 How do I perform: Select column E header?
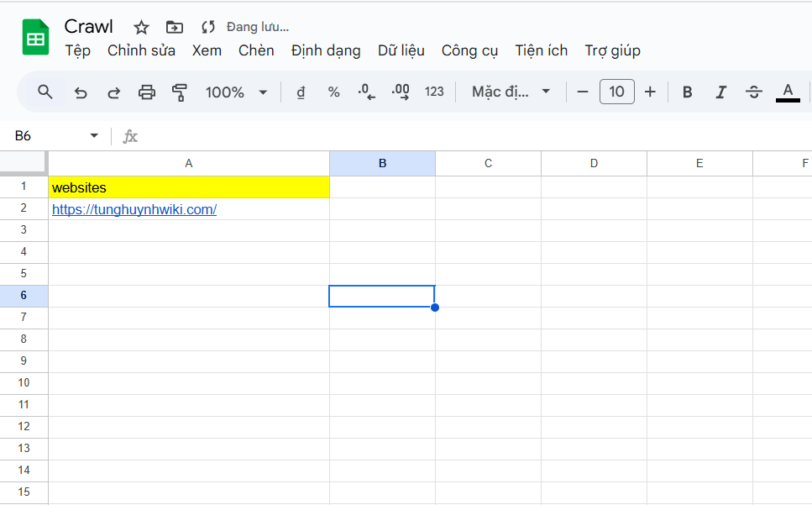[699, 164]
